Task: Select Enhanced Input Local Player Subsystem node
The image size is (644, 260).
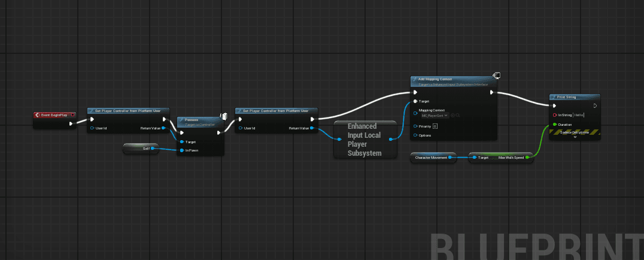Action: click(365, 140)
